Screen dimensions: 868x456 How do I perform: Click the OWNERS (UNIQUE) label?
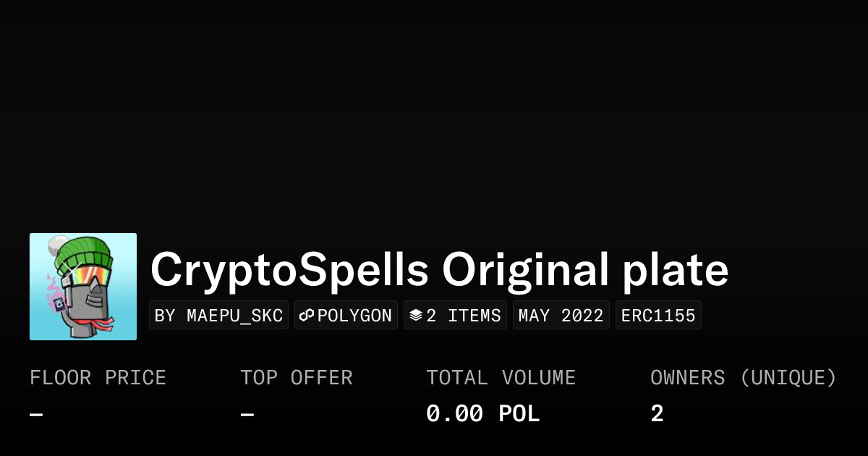[743, 378]
